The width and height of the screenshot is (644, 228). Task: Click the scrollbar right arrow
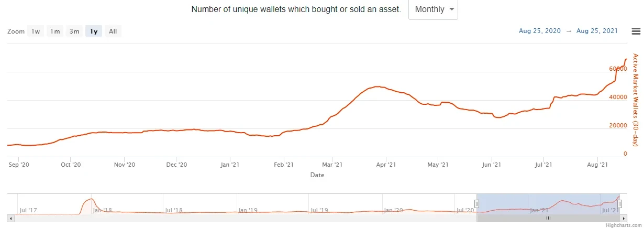623,218
